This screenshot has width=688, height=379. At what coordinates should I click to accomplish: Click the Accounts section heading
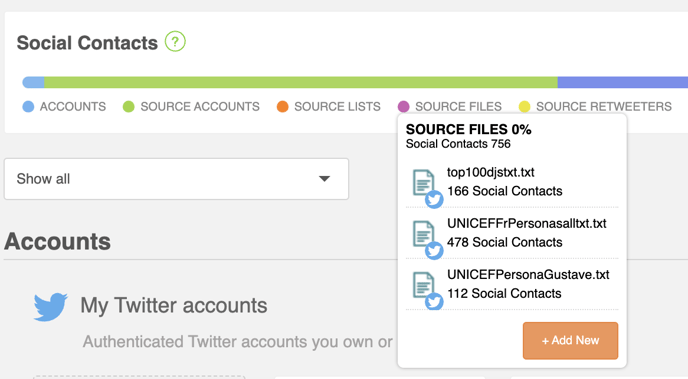point(57,242)
